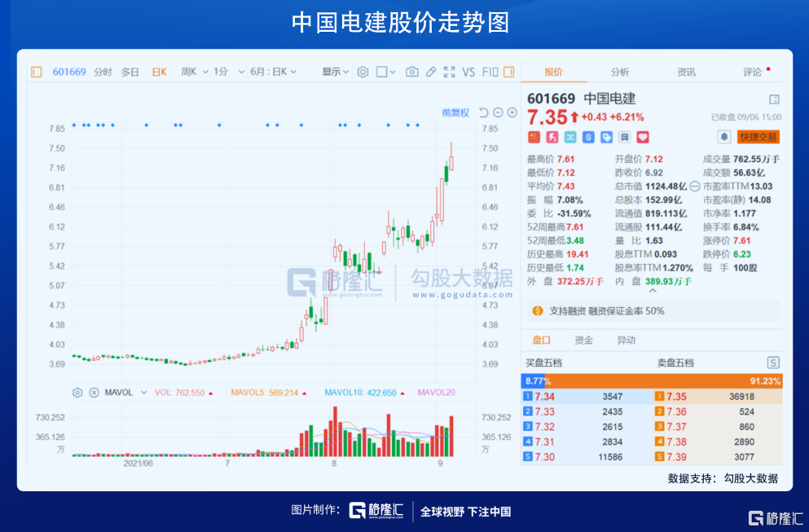Open the 报价 quote tab
Screen dimensions: 809x532
(554, 72)
